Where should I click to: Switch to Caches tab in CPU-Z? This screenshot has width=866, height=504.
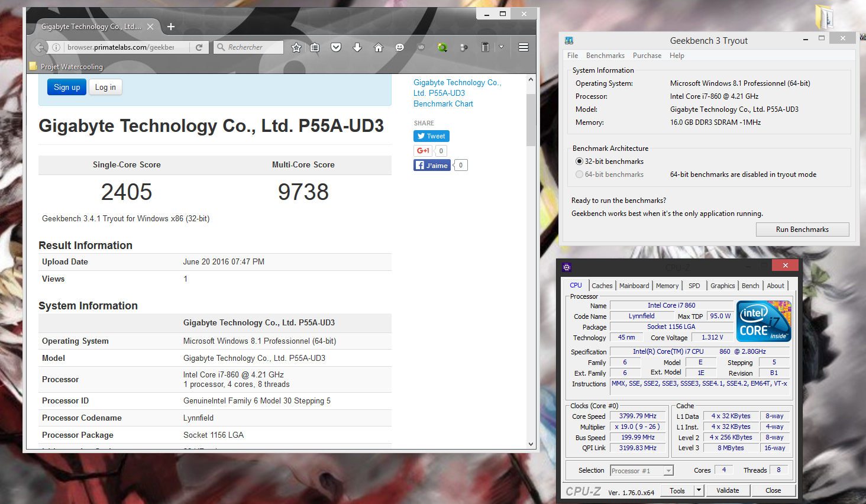[602, 286]
